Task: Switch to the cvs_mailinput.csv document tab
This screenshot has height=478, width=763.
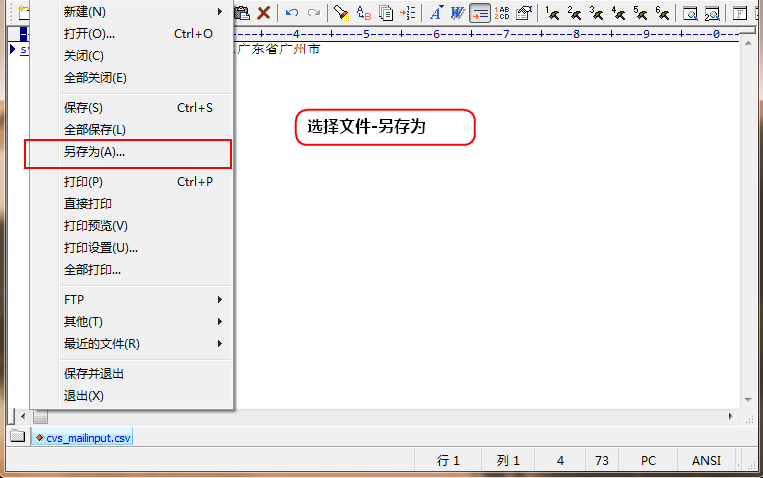Action: [84, 437]
